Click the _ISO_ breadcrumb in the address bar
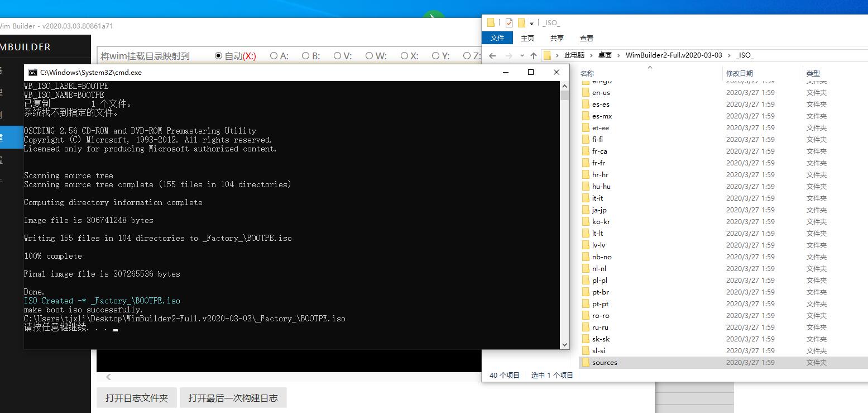Screen dimensions: 868x413 (745, 55)
